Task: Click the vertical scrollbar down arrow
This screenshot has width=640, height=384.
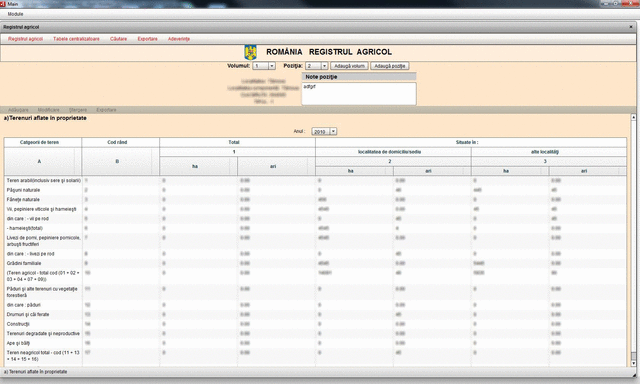Action: [x=633, y=363]
